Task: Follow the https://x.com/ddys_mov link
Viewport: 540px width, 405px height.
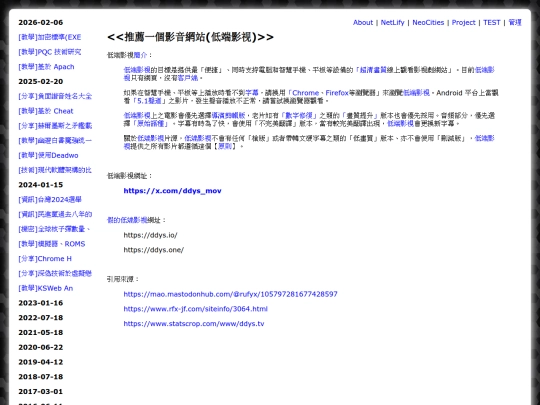Action: point(173,191)
